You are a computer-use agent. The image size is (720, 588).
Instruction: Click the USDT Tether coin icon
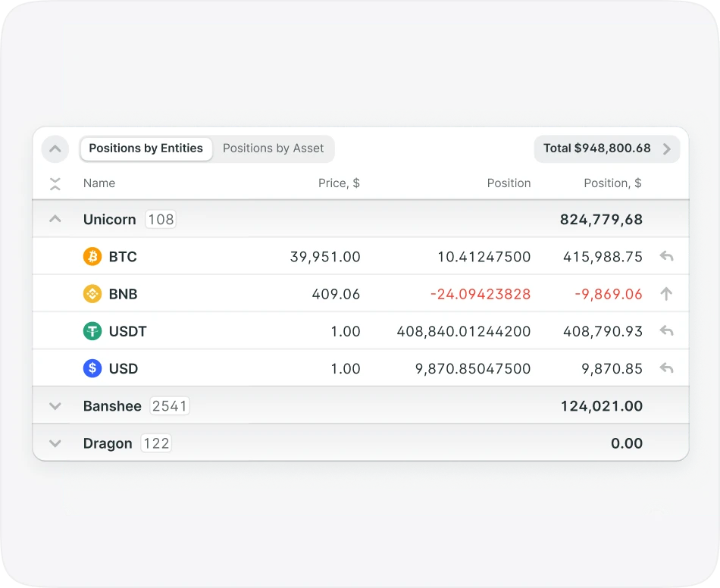[92, 331]
